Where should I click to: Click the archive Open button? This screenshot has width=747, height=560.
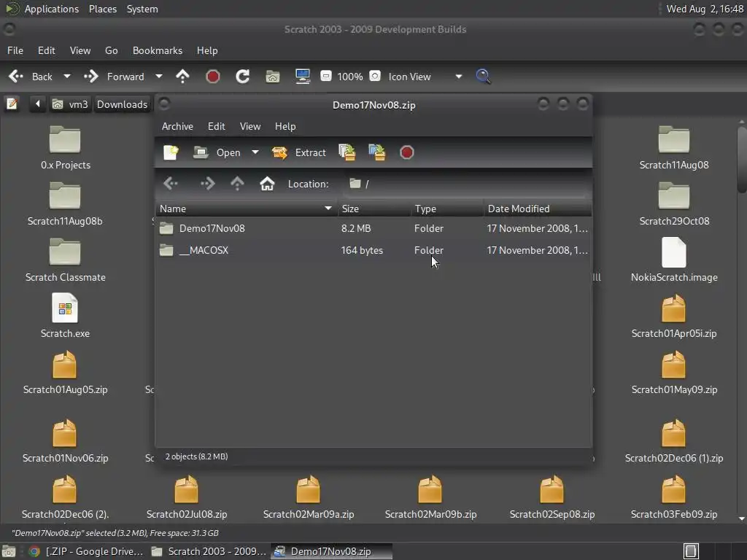pyautogui.click(x=217, y=152)
